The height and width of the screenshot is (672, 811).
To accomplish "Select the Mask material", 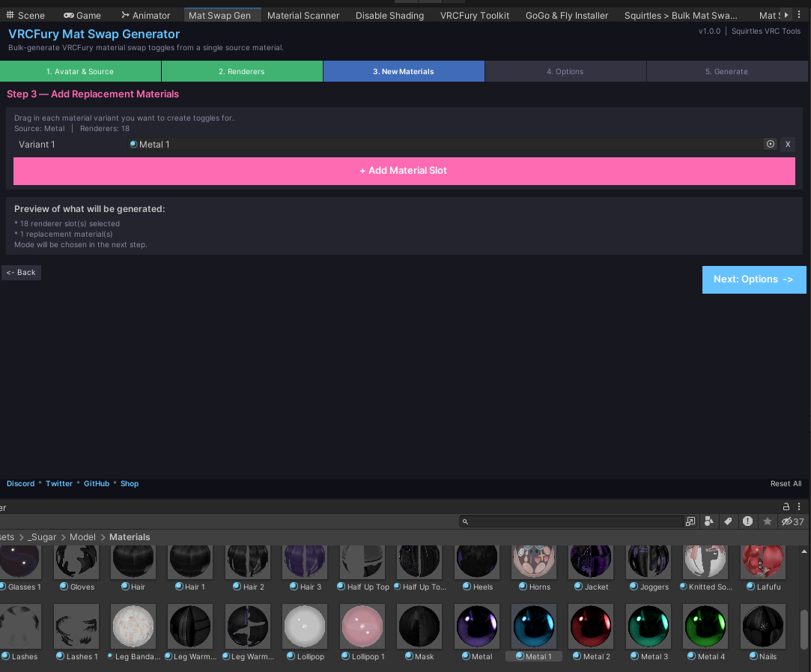I will tap(419, 632).
